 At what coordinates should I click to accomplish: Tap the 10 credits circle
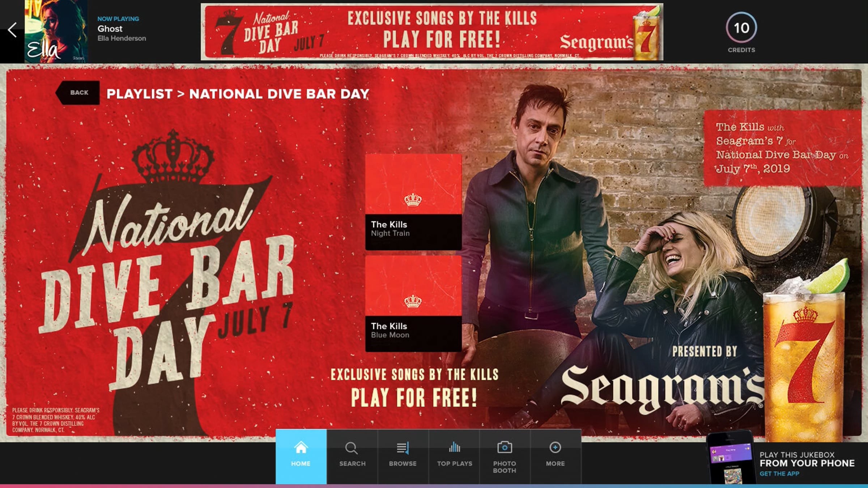coord(741,28)
